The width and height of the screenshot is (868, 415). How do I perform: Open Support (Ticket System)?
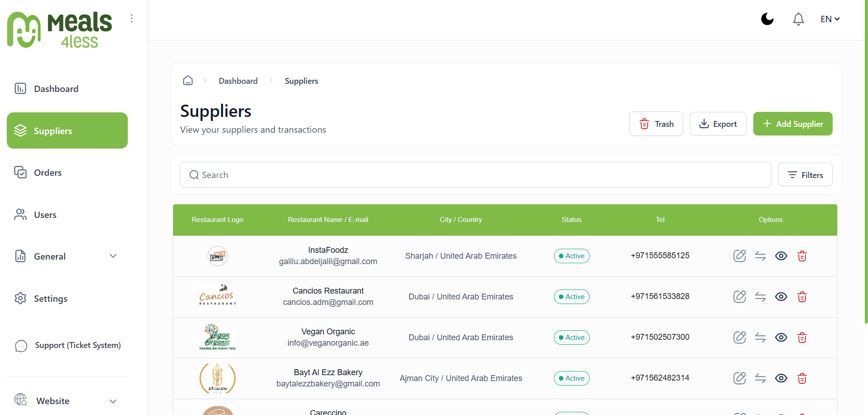click(68, 345)
